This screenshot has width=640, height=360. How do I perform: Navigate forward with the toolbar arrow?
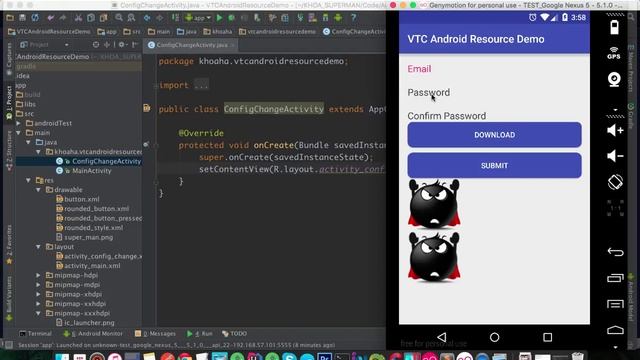pos(160,18)
